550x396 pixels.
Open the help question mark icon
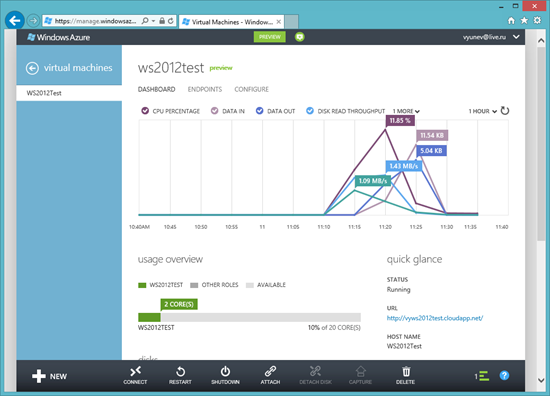(504, 376)
